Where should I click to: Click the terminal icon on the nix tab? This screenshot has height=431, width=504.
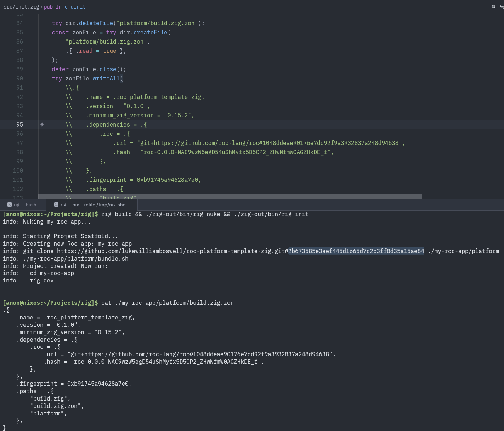click(56, 205)
